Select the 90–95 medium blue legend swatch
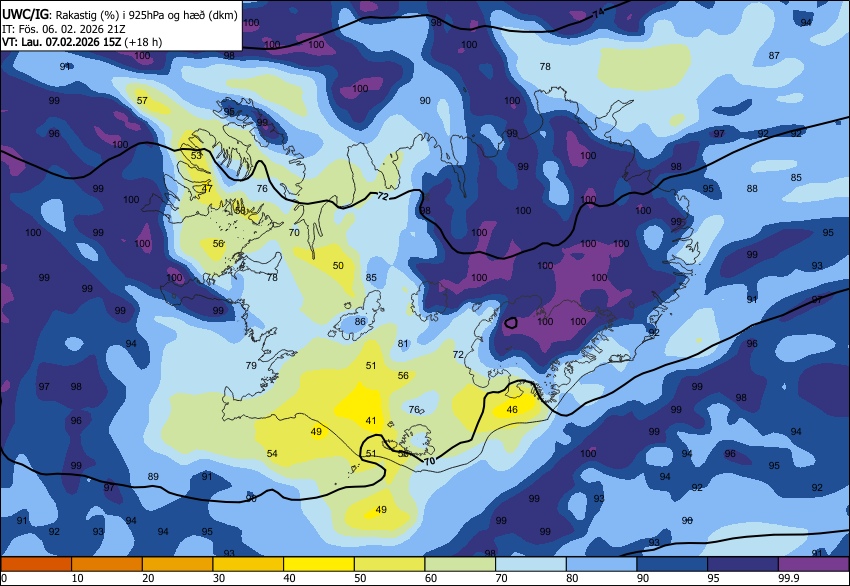 pyautogui.click(x=672, y=564)
